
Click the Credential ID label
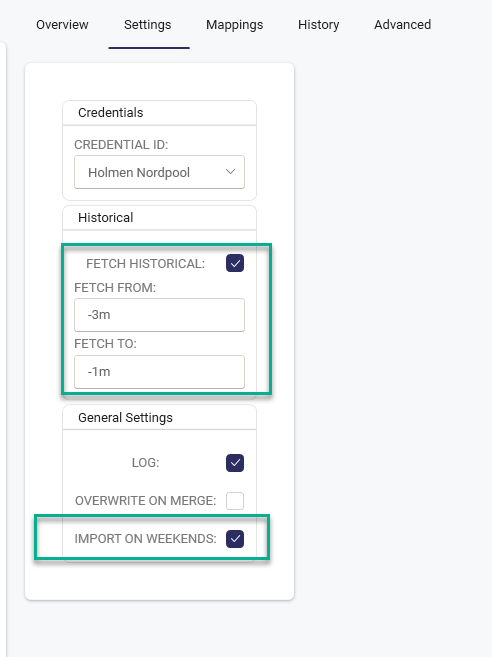[121, 145]
